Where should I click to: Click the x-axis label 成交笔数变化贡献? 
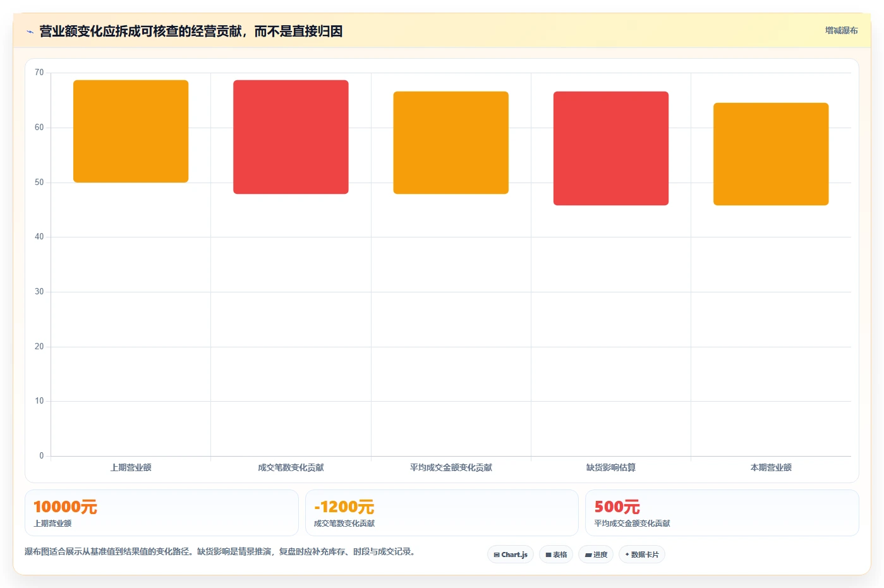click(x=291, y=467)
